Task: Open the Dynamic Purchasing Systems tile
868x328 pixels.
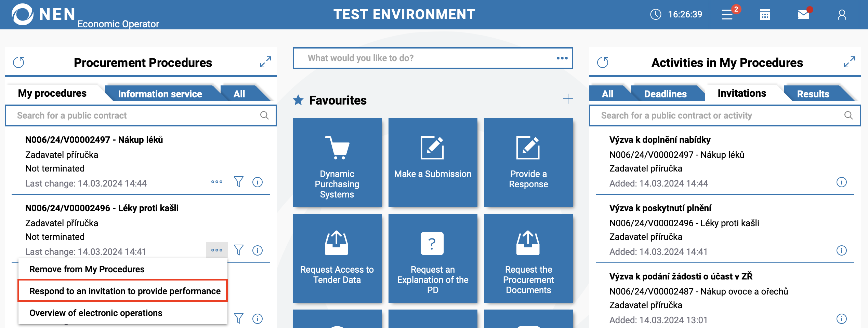Action: click(337, 163)
